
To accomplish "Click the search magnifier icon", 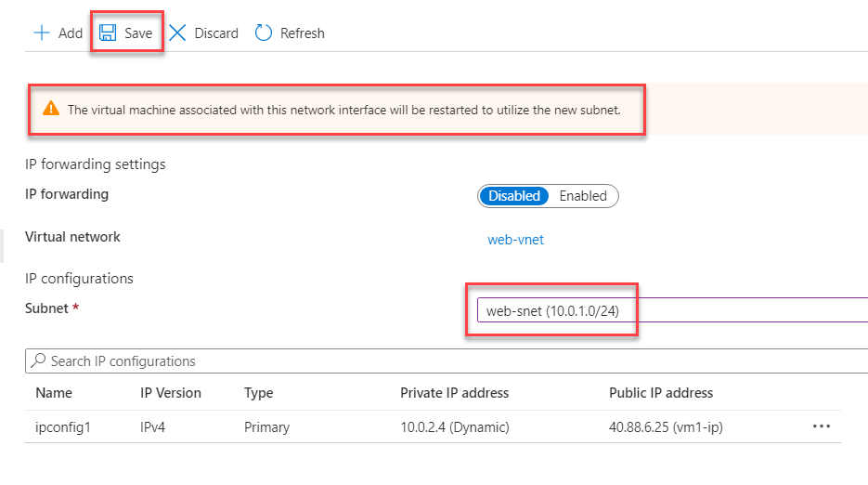I will tap(38, 361).
